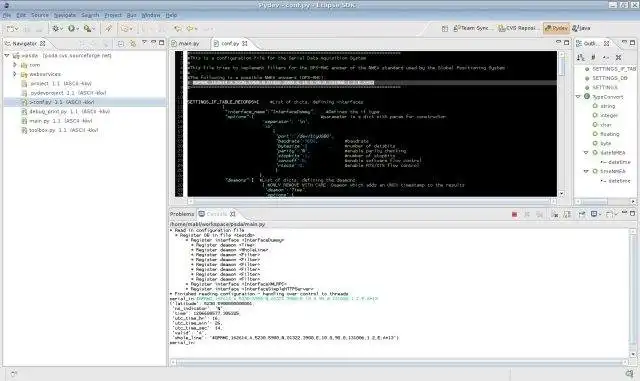Toggle link with editor in Navigator
This screenshot has height=381, width=640.
pos(133,43)
